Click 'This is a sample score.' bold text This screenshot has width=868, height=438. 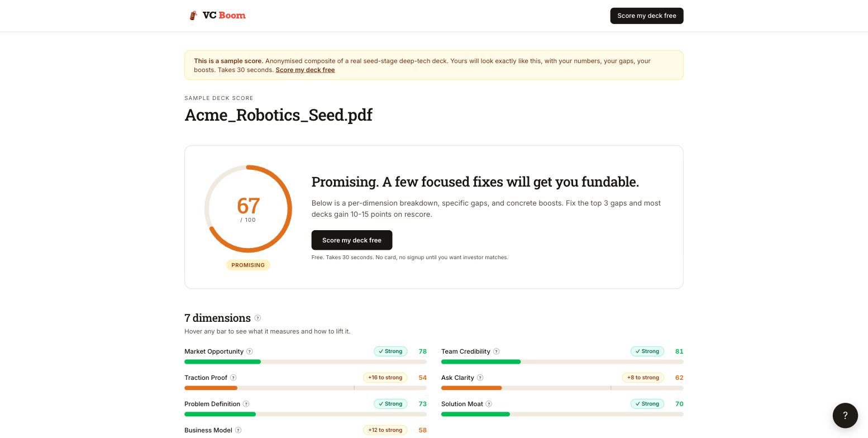228,61
